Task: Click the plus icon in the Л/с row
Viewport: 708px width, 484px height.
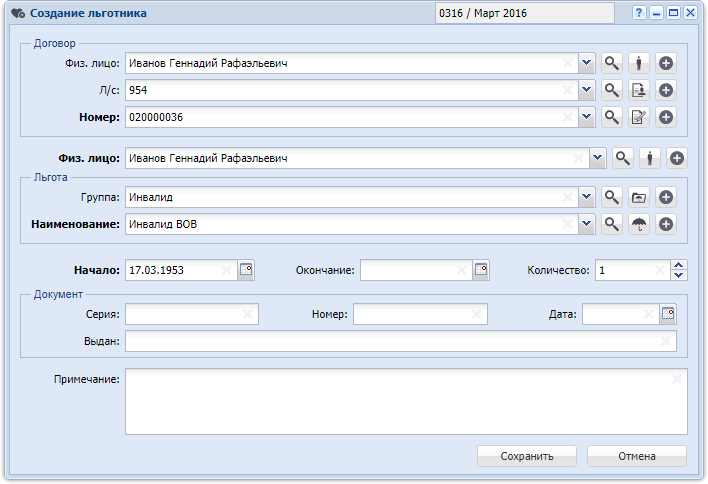Action: (666, 90)
